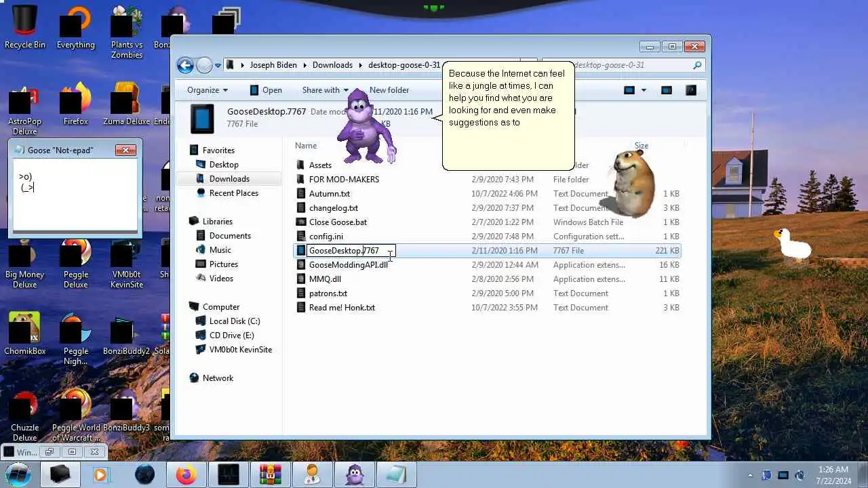
Task: Go back with the Explorer back arrow
Action: [185, 65]
